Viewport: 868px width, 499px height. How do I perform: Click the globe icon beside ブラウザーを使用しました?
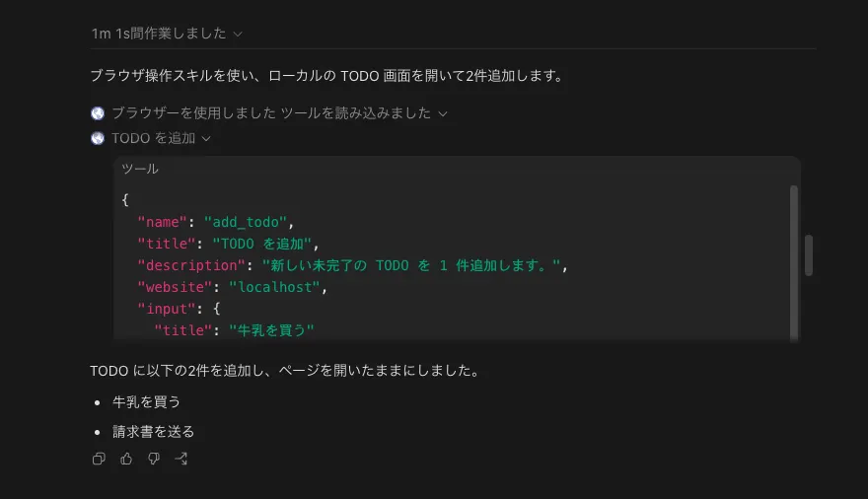[98, 113]
